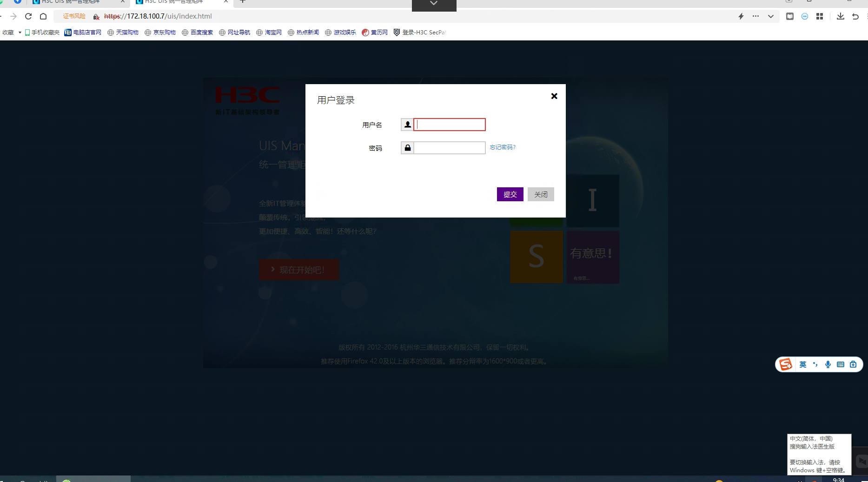Expand the address bar dropdown chevron
Screen dimensions: 868x482
[x=771, y=16]
